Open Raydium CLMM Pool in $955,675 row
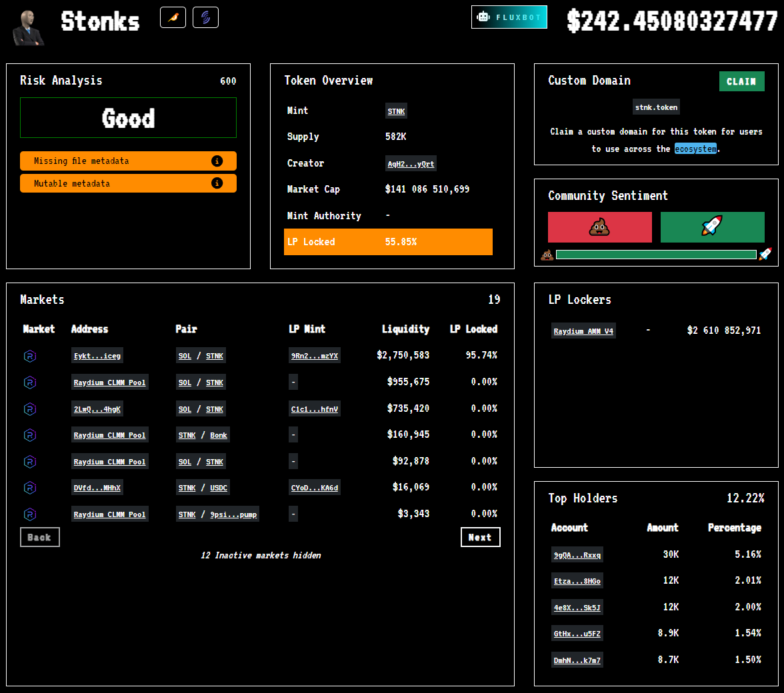Image resolution: width=784 pixels, height=693 pixels. (109, 382)
